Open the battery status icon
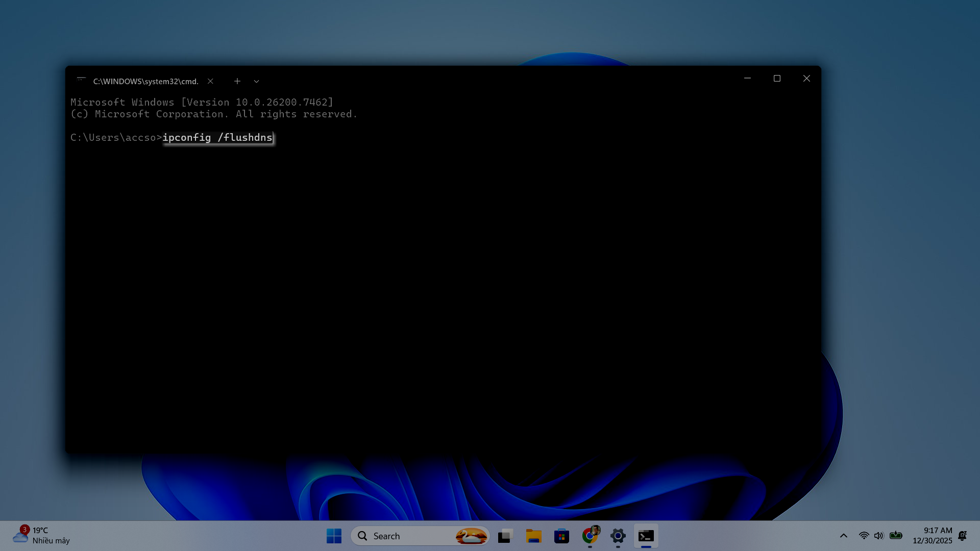This screenshot has width=980, height=551. click(x=896, y=536)
